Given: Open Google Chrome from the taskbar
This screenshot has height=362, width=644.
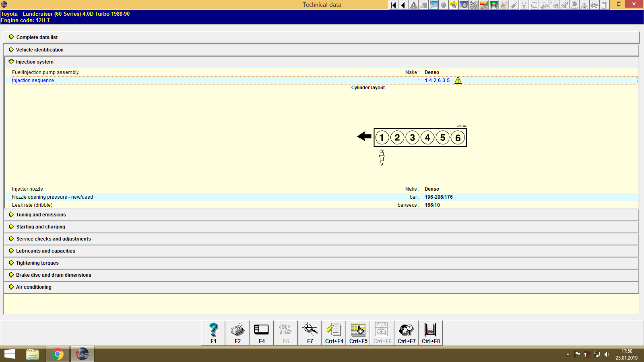Looking at the screenshot, I should point(58,354).
